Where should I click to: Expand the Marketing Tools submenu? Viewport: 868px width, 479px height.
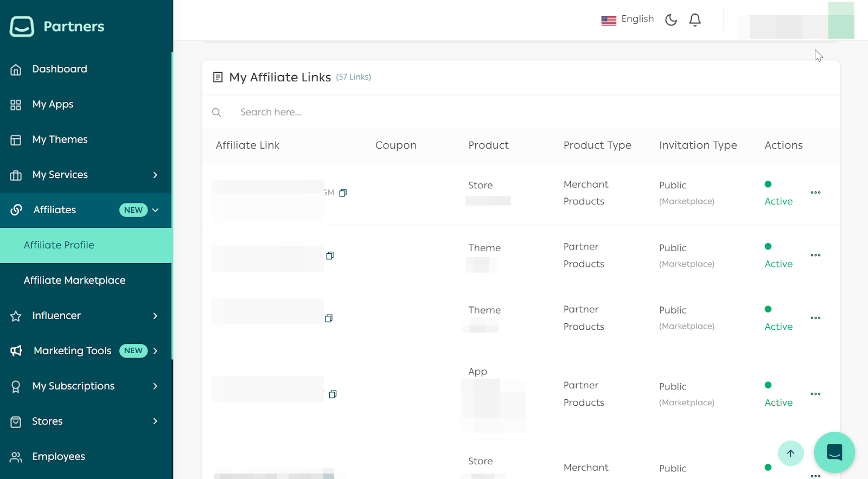click(x=155, y=351)
